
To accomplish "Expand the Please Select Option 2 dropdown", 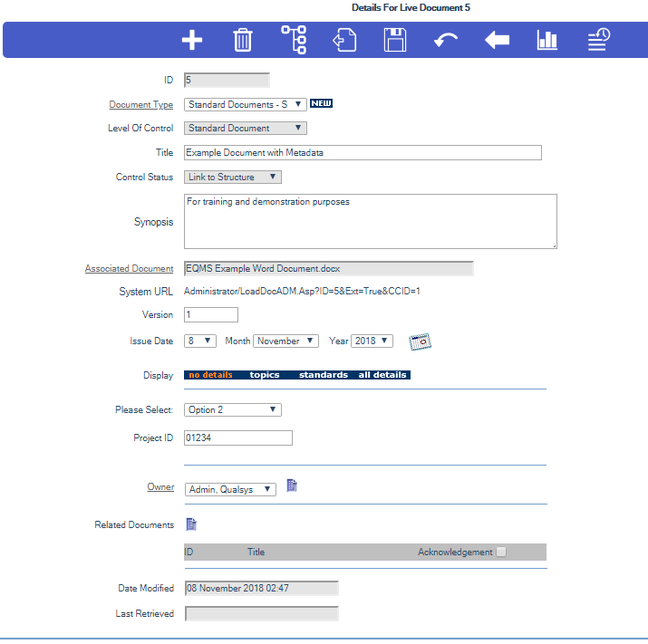I will (233, 409).
